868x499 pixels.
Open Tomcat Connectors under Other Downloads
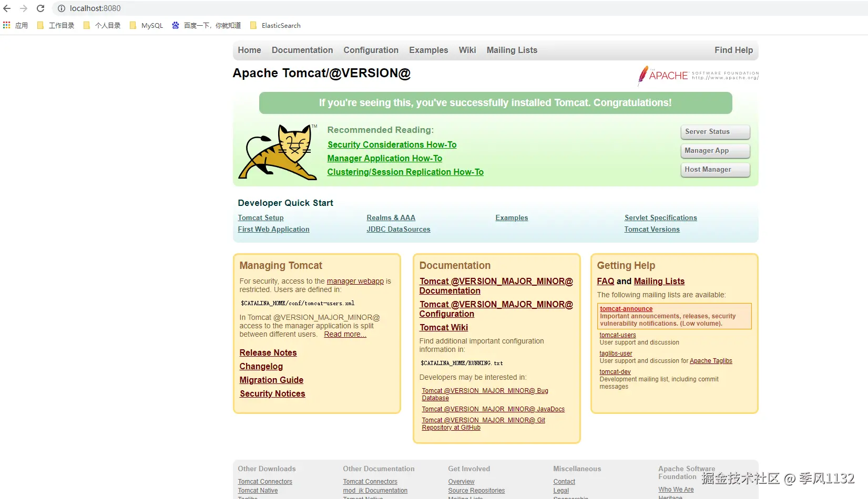[x=265, y=482]
